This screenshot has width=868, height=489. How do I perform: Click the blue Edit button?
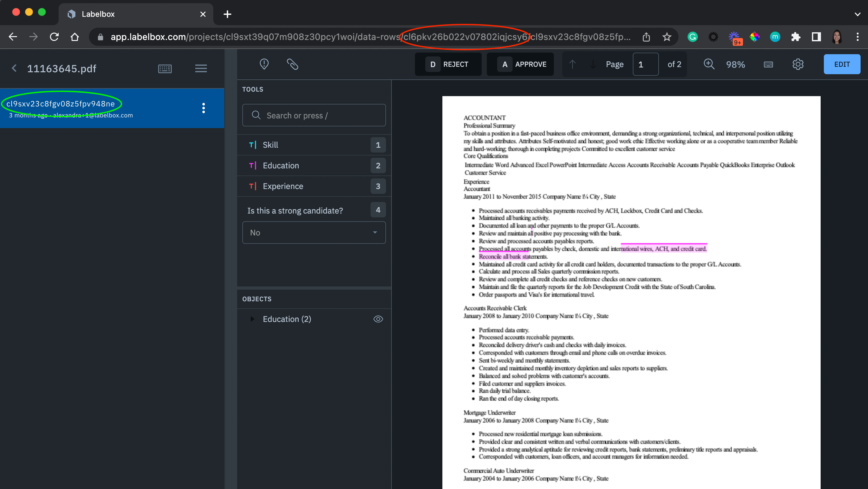[x=841, y=64]
